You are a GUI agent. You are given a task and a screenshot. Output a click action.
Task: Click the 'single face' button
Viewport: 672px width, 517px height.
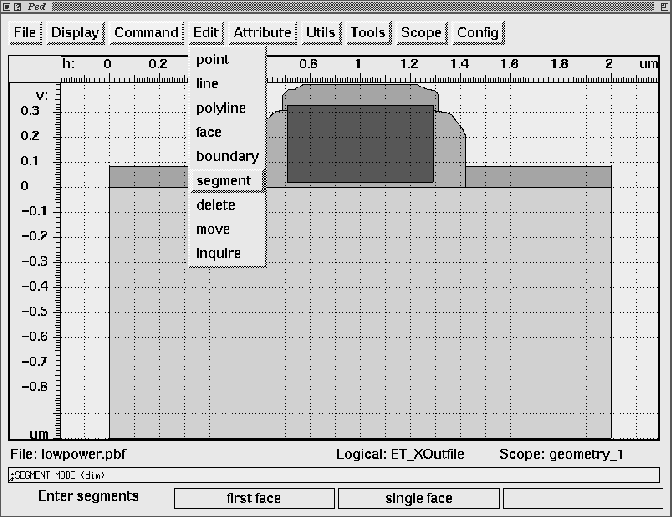pos(419,498)
